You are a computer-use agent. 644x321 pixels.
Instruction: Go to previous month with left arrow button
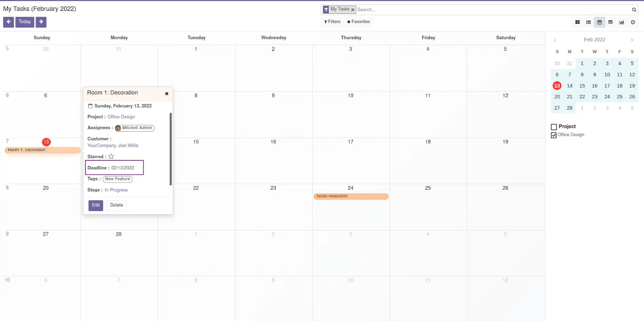8,22
